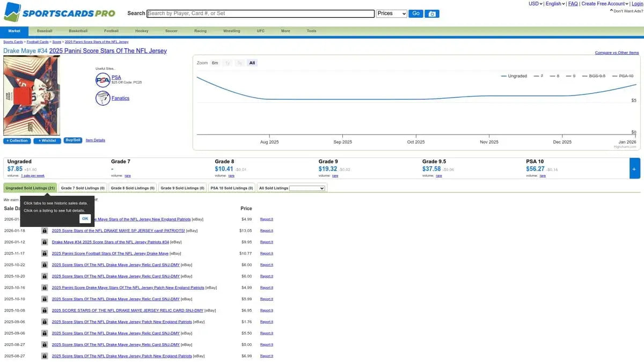Switch to Grade 9 Sold Listings tab
644x362 pixels.
[x=182, y=188]
